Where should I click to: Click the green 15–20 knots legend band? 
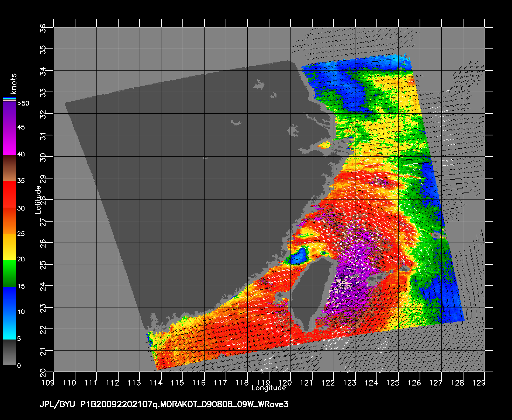click(x=9, y=274)
